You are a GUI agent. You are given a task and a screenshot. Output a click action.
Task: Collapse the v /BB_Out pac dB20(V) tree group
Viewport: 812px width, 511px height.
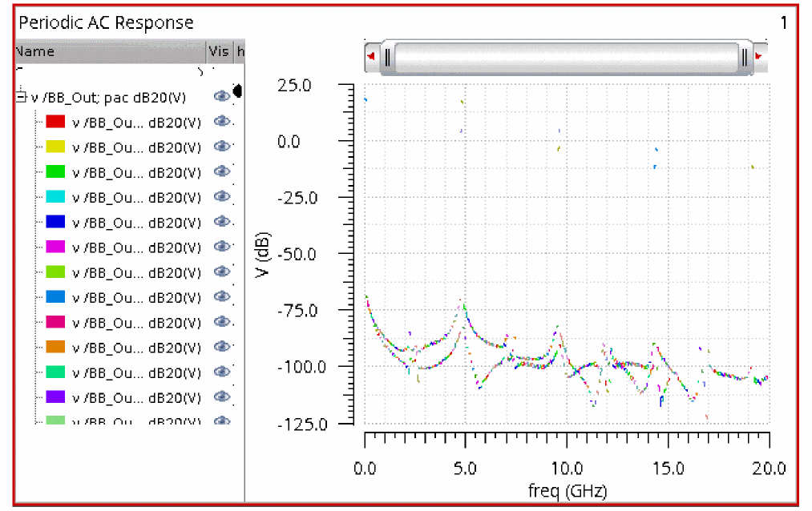coord(21,97)
